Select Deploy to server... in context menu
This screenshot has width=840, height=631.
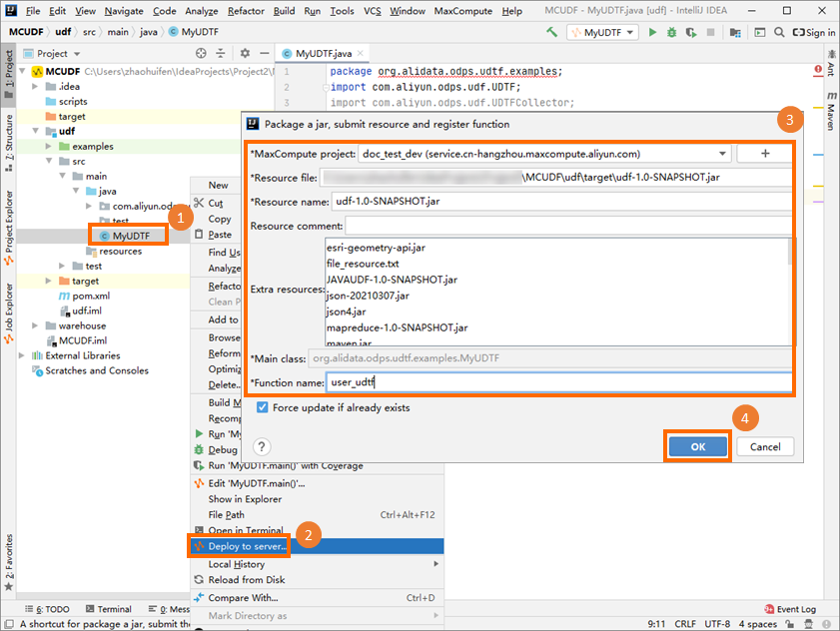pyautogui.click(x=318, y=546)
